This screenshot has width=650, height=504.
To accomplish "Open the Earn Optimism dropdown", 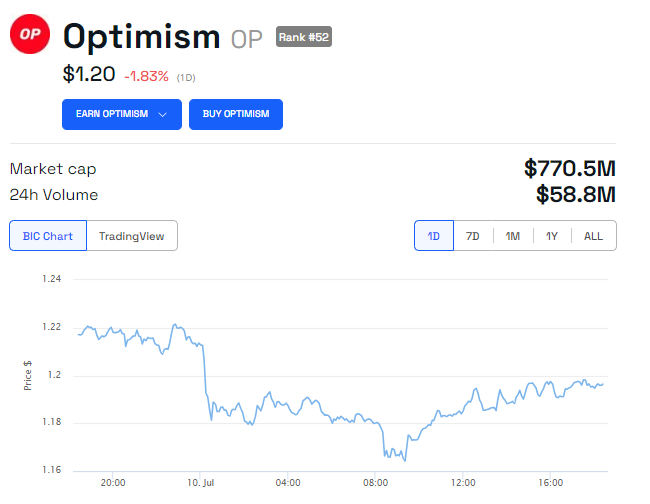I will click(x=121, y=114).
